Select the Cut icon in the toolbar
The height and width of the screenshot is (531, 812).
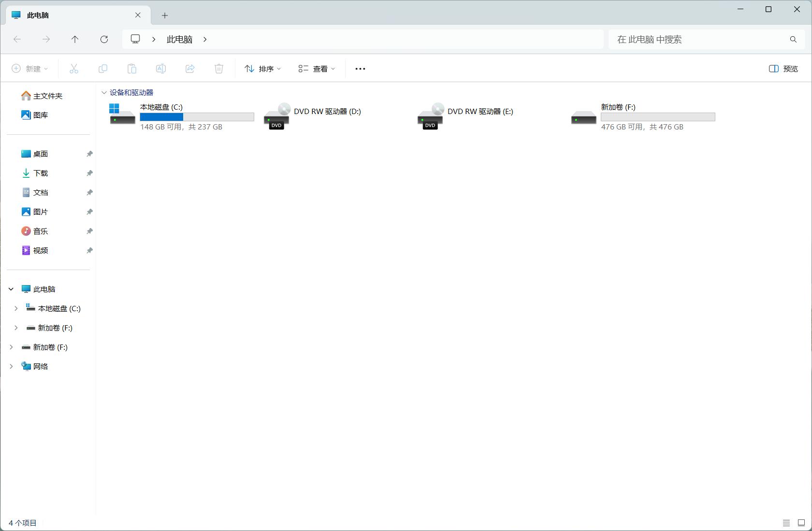pos(73,69)
